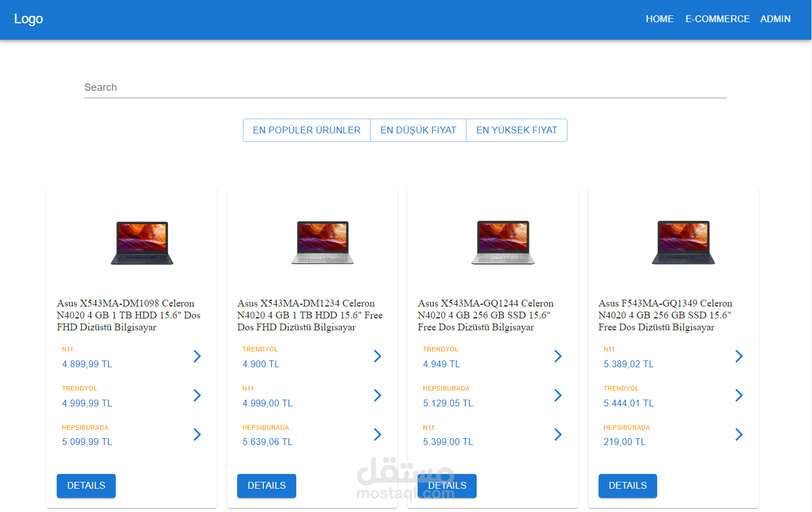
Task: Click the Asus X543MA-DM1098 laptop image
Action: point(142,243)
